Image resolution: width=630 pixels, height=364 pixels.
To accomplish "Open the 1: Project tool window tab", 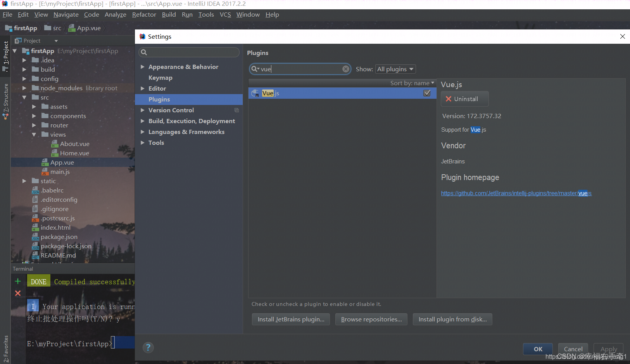I will tap(5, 56).
